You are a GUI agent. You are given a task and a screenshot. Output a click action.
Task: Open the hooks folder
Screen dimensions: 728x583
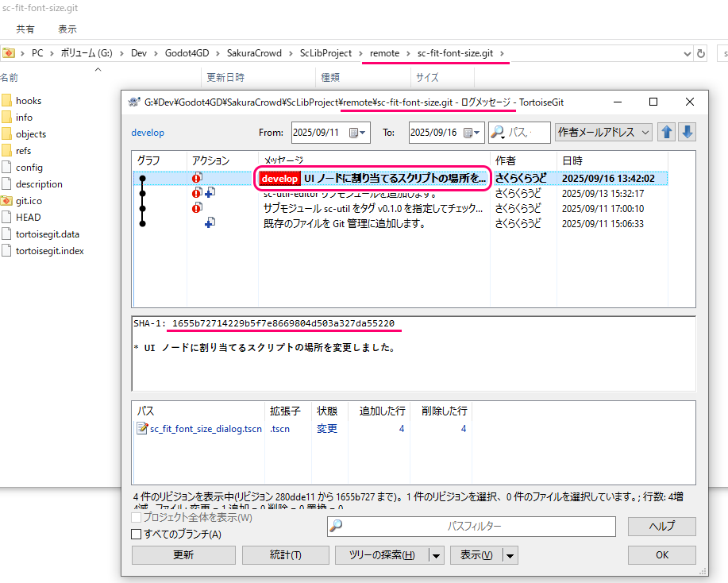coord(28,101)
